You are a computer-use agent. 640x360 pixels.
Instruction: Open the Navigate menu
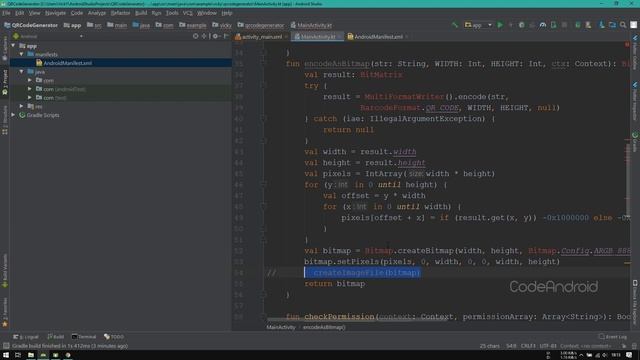[55, 13]
